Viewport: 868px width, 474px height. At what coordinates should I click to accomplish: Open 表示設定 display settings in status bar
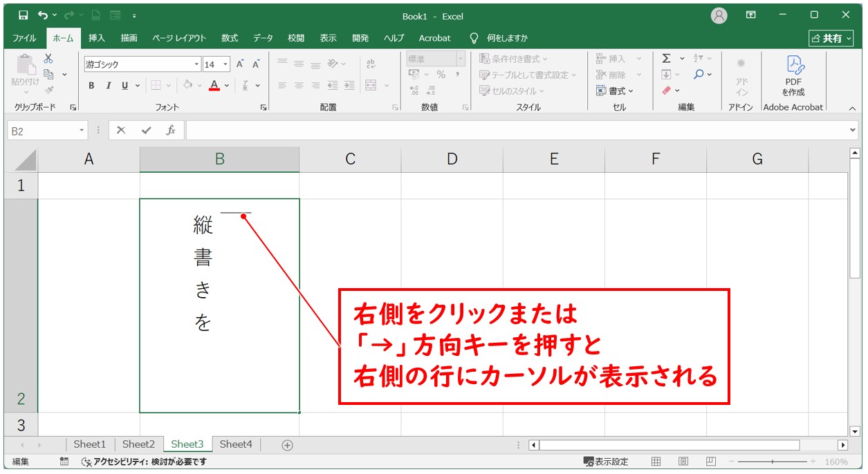coord(606,462)
